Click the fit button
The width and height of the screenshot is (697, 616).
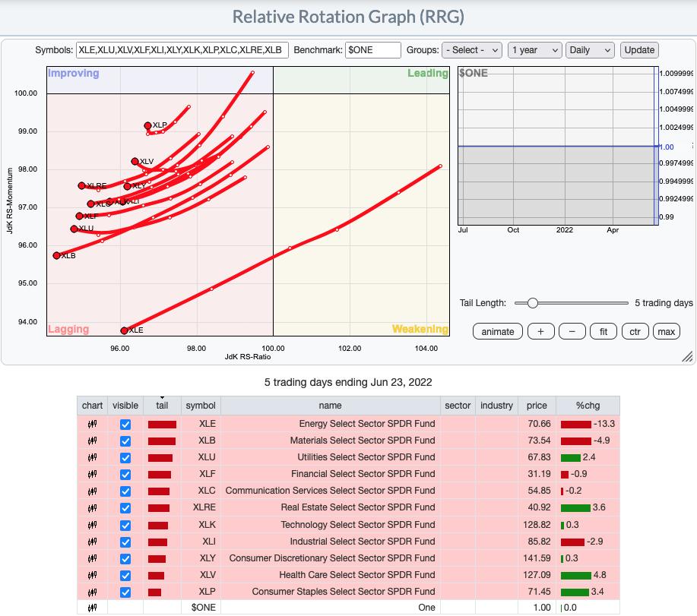604,331
